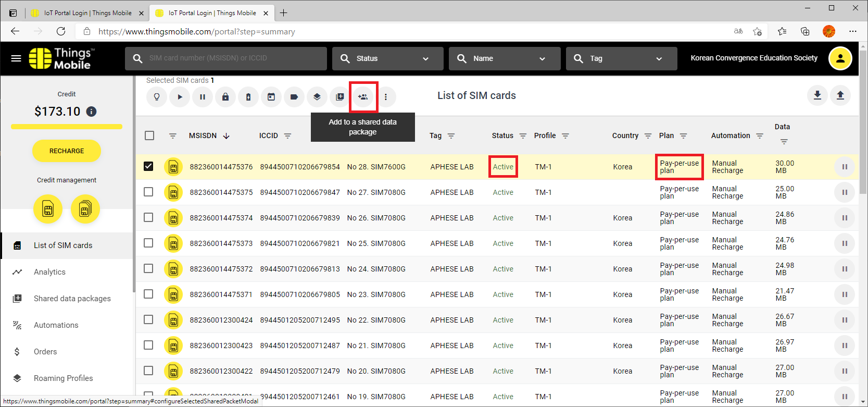This screenshot has height=407, width=868.
Task: Click the upload icon beside List of SIM cards
Action: click(840, 95)
